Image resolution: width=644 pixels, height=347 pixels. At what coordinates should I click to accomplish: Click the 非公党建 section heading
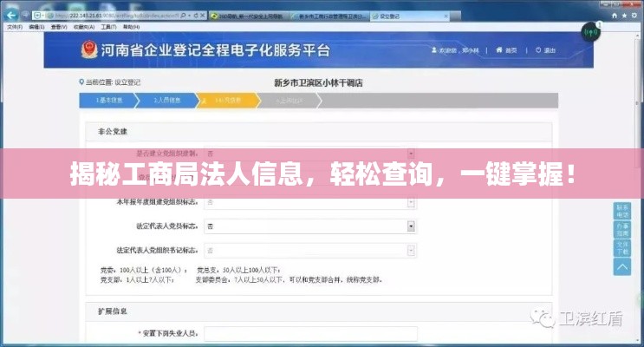[x=113, y=132]
